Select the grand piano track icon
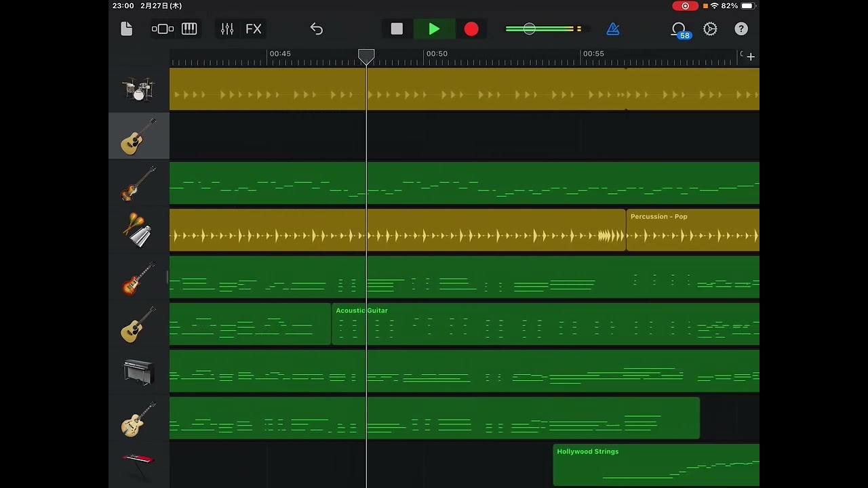The height and width of the screenshot is (488, 868). (138, 371)
